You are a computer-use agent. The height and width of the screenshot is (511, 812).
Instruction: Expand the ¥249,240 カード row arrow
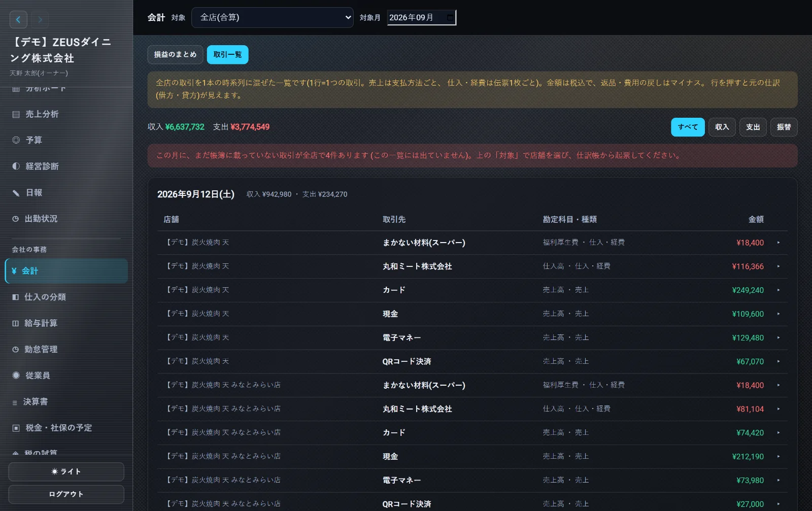(778, 290)
